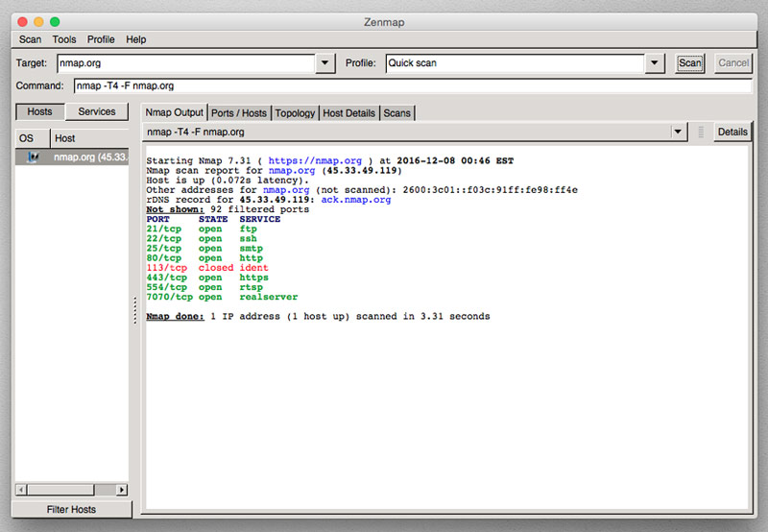Viewport: 768px width, 532px height.
Task: Toggle the Hosts view button
Action: click(x=39, y=111)
